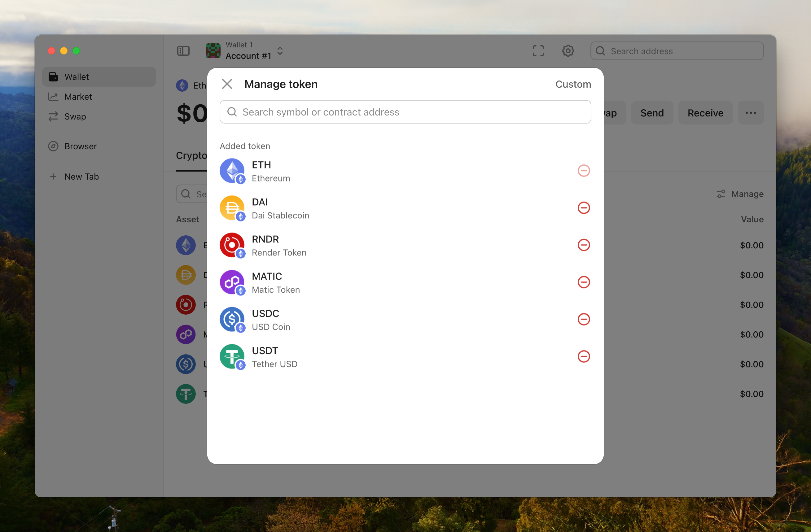
Task: Click the RNDR token logo in dialog
Action: [x=232, y=245]
